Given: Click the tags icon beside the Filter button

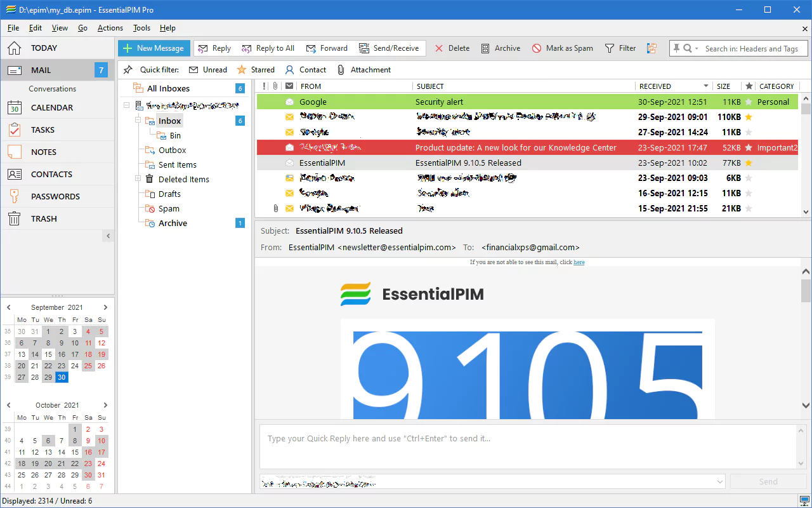Looking at the screenshot, I should [x=652, y=48].
